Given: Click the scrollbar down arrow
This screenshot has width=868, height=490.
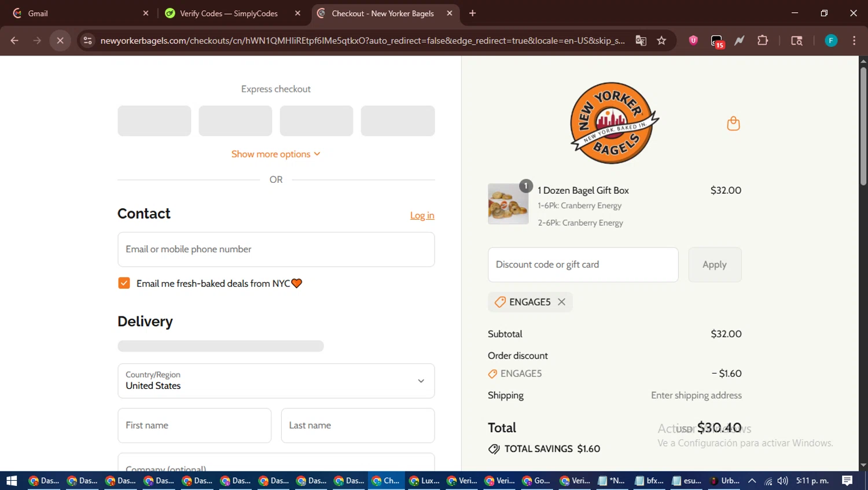Looking at the screenshot, I should tap(863, 465).
